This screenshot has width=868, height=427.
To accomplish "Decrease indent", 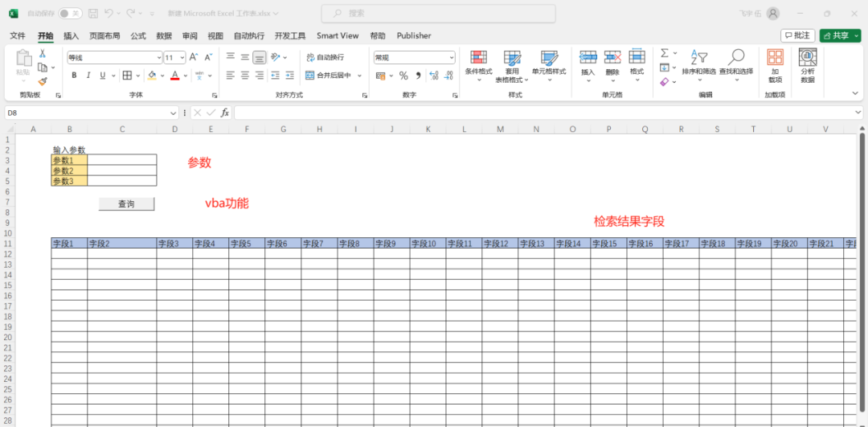I will click(275, 76).
